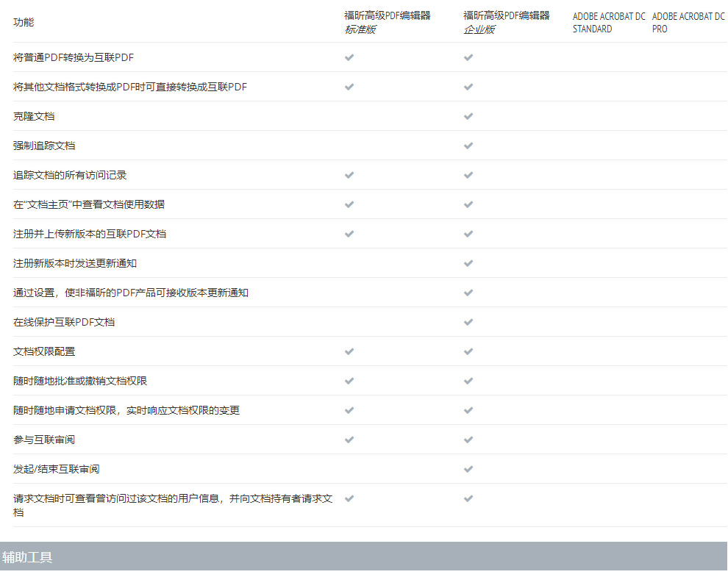
Task: Click 标准版 checkmark for 参与互联审阅
Action: click(349, 440)
